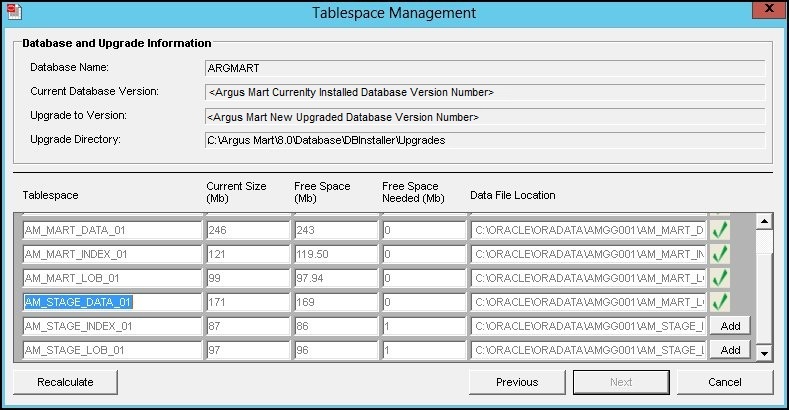Select the Database Name field ARGMART
The image size is (789, 410).
[x=485, y=68]
